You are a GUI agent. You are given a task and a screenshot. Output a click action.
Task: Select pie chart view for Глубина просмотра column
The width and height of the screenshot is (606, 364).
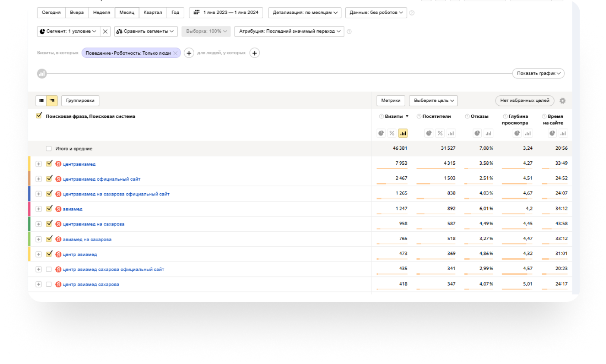click(517, 133)
